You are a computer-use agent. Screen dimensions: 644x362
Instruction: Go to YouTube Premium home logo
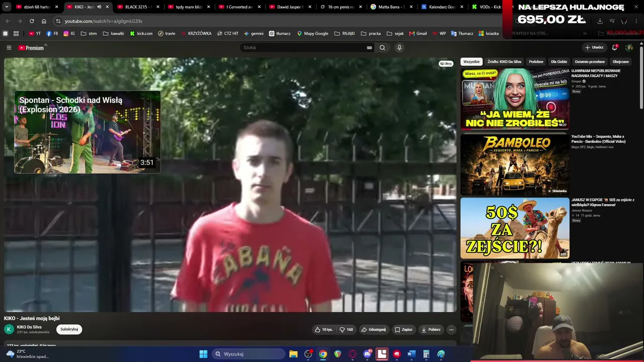pyautogui.click(x=32, y=48)
